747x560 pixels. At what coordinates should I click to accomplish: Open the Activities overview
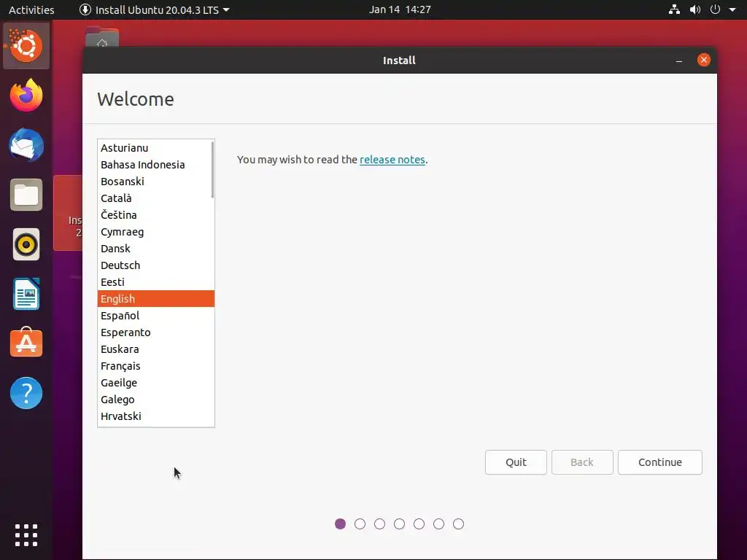(x=31, y=9)
